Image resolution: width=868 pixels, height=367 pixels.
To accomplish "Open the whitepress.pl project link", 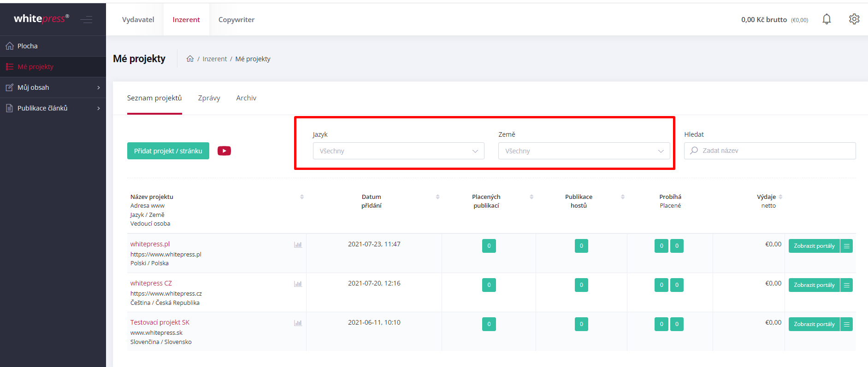I will pos(150,244).
